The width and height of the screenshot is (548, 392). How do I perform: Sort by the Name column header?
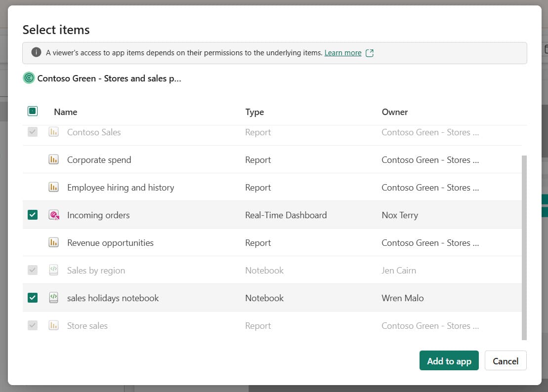pyautogui.click(x=65, y=112)
